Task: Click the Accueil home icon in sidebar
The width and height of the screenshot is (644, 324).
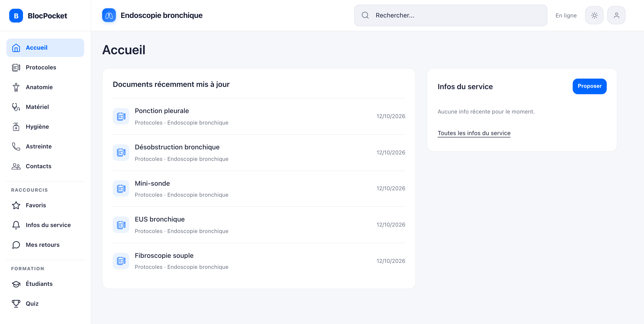Action: click(16, 48)
